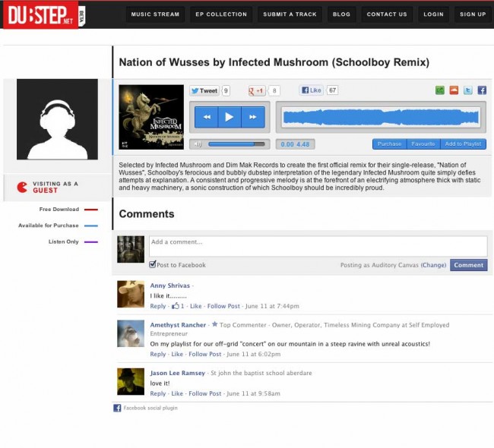Viewport: 494px width, 448px height.
Task: Click the Like count box 67
Action: 332,90
